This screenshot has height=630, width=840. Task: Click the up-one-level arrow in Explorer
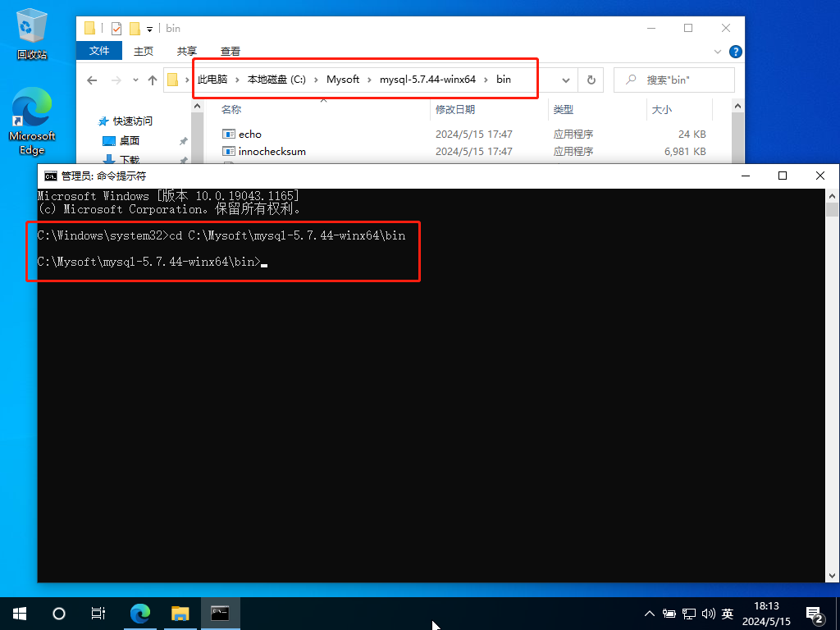[153, 80]
